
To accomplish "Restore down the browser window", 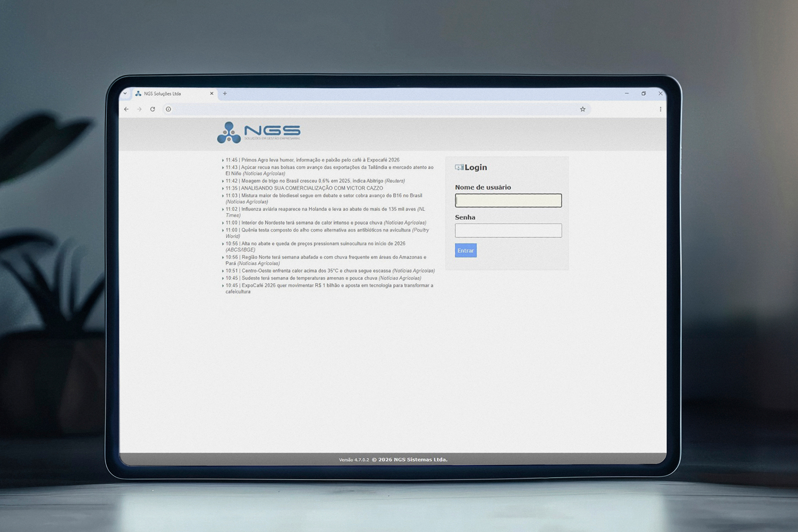I will [644, 93].
